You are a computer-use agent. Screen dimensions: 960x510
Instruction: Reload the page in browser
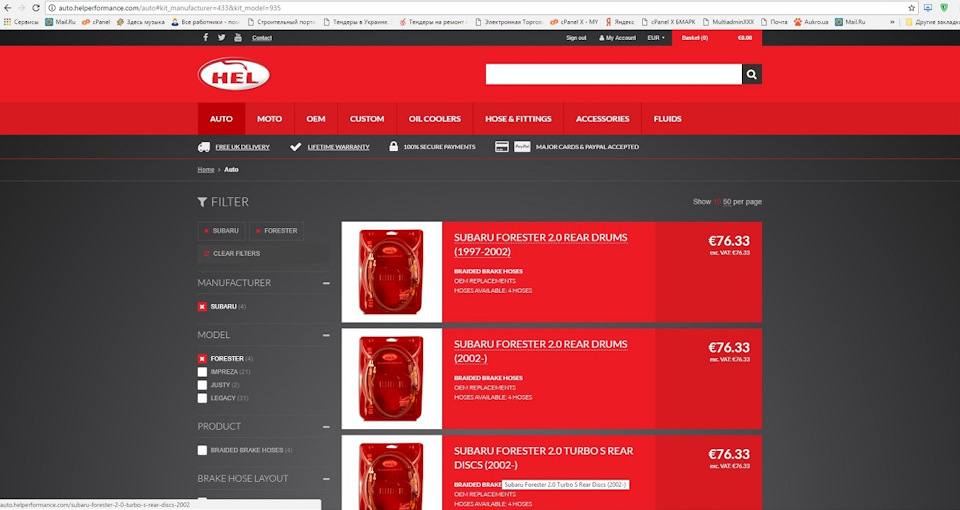[x=36, y=7]
